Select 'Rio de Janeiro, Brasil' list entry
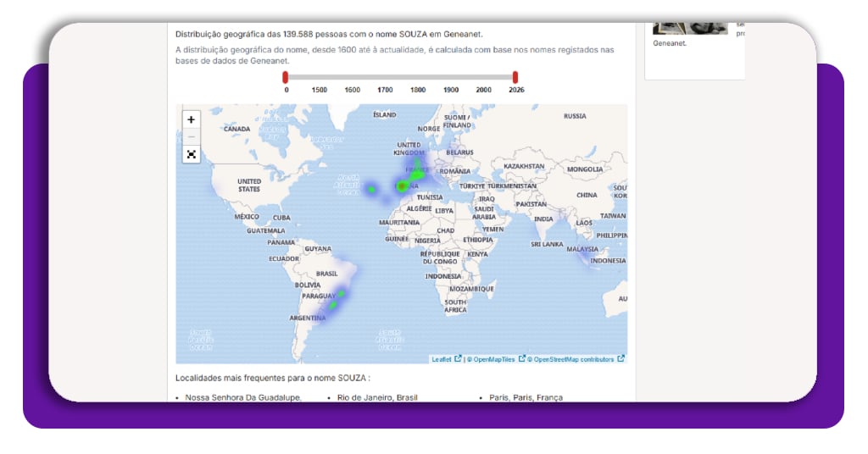 click(377, 397)
